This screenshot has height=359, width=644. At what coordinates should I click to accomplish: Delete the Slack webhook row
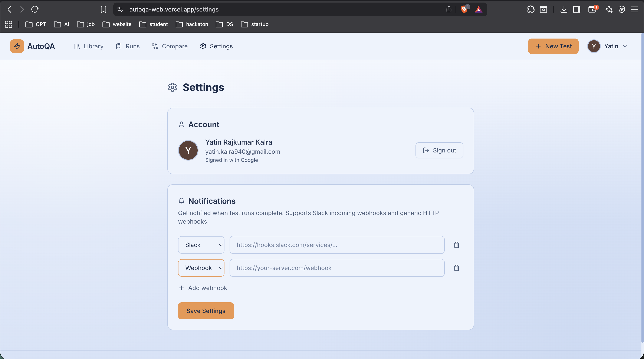point(457,245)
